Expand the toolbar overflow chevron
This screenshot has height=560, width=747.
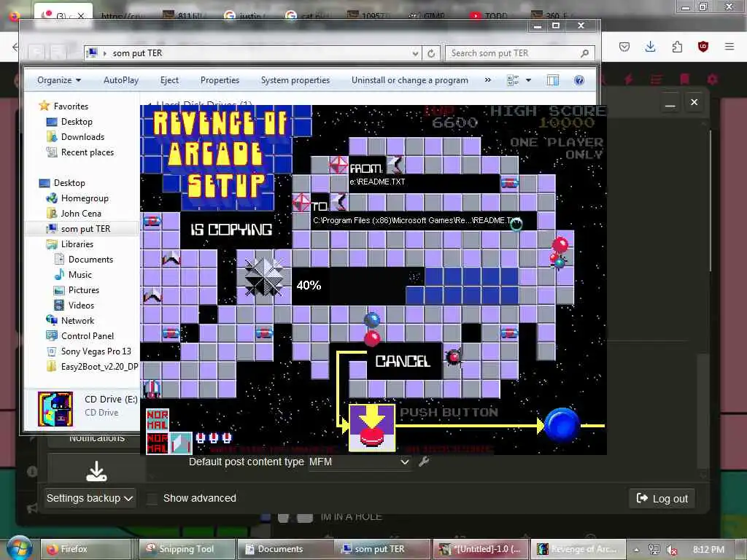click(x=487, y=80)
